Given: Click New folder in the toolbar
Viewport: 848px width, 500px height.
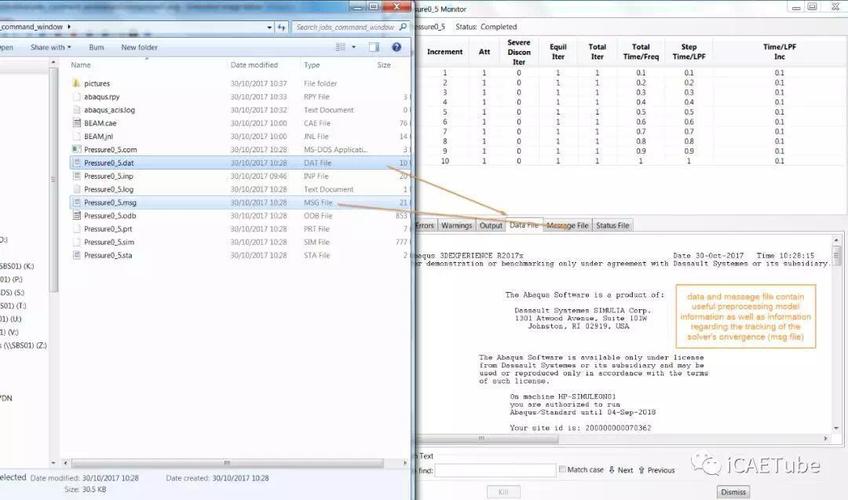Looking at the screenshot, I should click(139, 47).
